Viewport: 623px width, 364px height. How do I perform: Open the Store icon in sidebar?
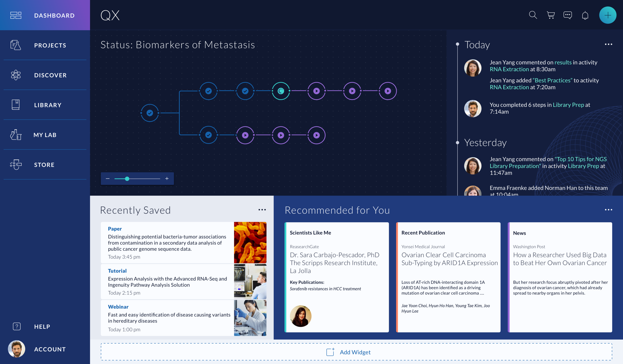point(16,165)
